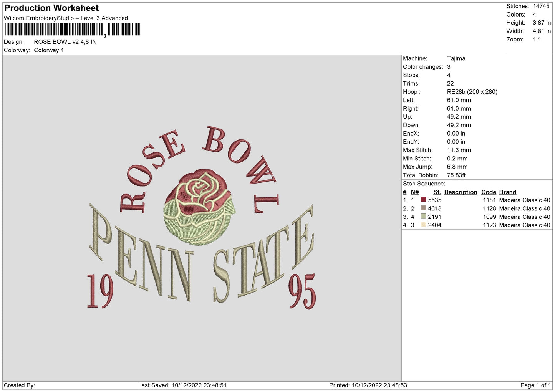Screen dimensions: 555x392
Task: Click stitch count '4613' in stop 2
Action: (434, 208)
